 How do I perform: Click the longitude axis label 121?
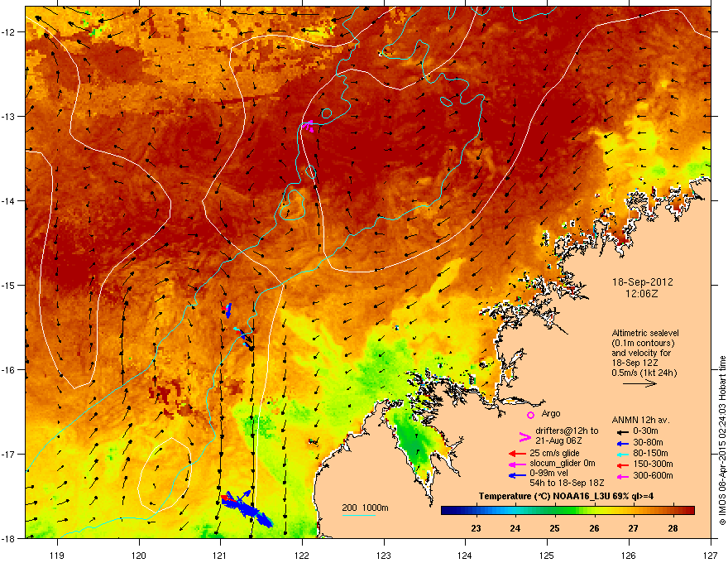pos(220,555)
